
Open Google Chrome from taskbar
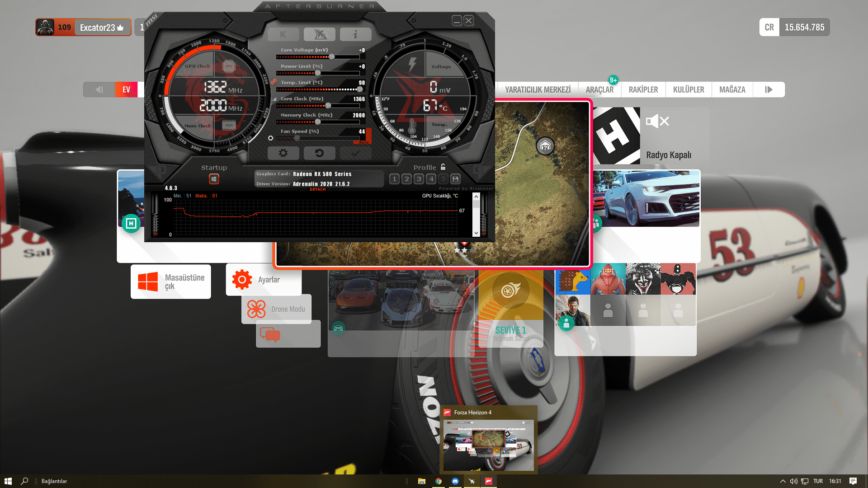439,481
